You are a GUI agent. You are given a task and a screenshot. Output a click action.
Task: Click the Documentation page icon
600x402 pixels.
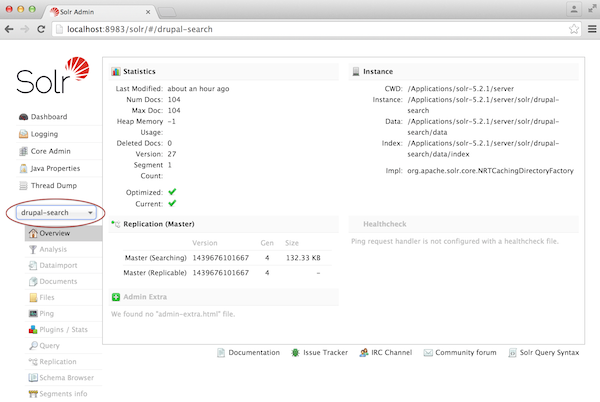tap(221, 353)
